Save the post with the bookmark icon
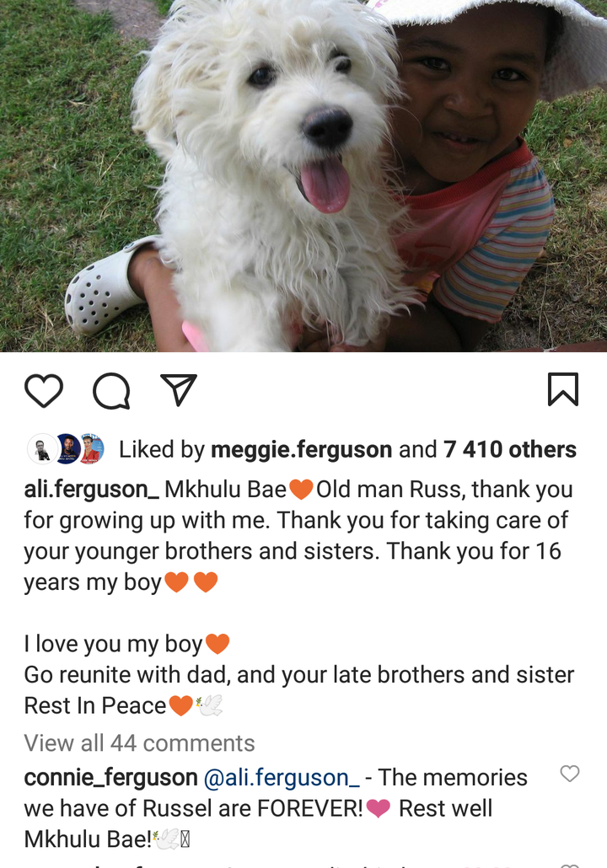The width and height of the screenshot is (607, 868). [563, 389]
